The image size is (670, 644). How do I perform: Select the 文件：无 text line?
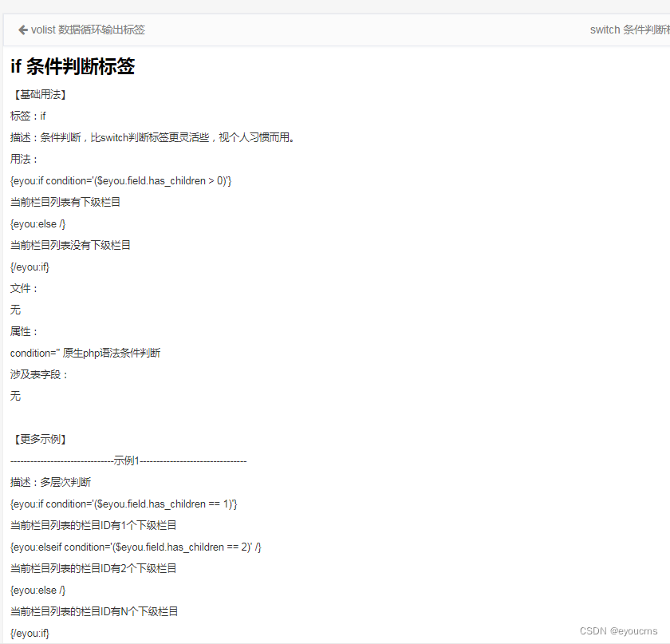(x=23, y=288)
